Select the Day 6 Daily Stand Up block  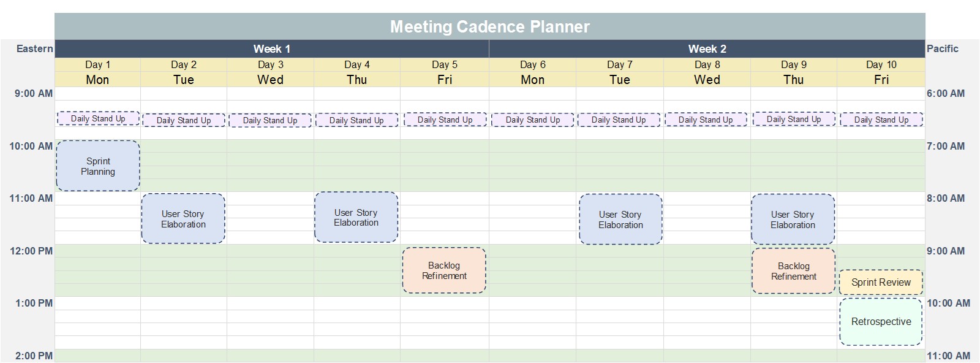[533, 120]
